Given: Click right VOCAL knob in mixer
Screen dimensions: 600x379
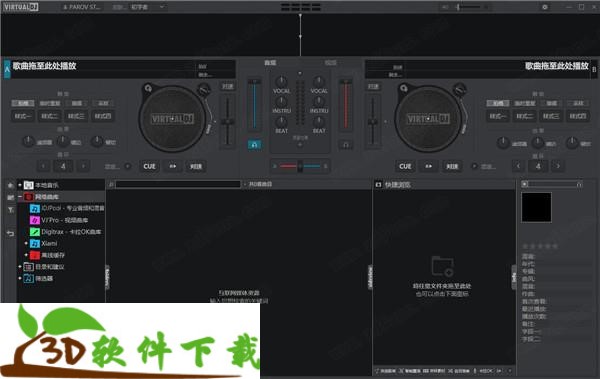Looking at the screenshot, I should [318, 81].
